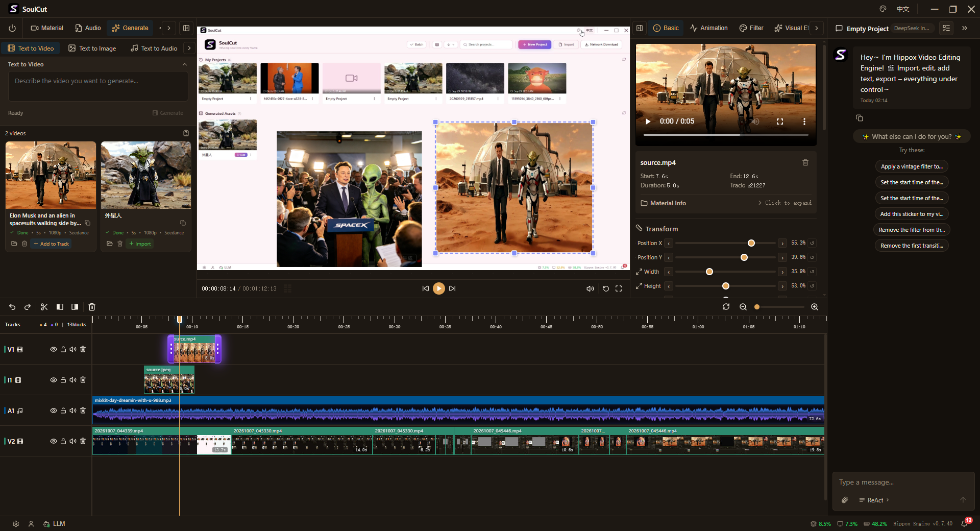
Task: Attach a file in the chat box
Action: 845,500
